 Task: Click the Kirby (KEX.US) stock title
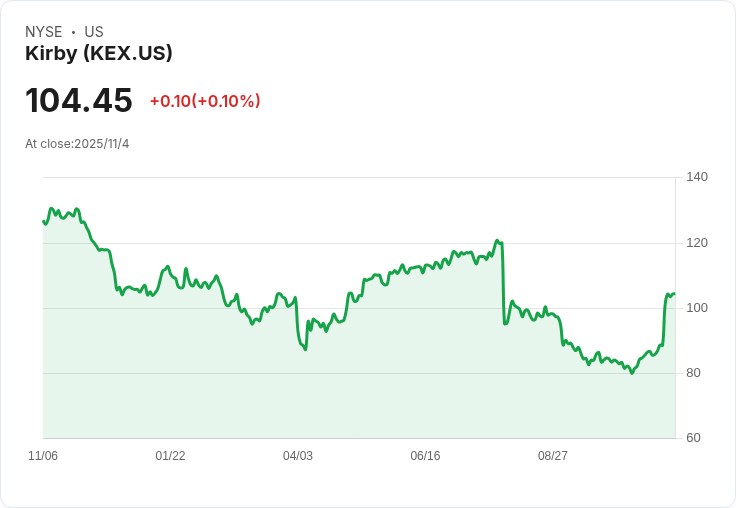click(99, 53)
